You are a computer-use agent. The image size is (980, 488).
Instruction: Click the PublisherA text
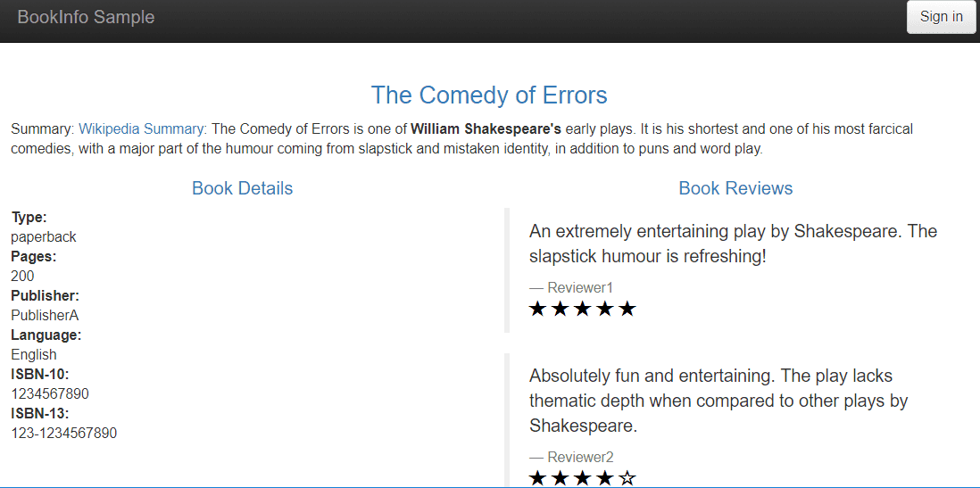(45, 315)
